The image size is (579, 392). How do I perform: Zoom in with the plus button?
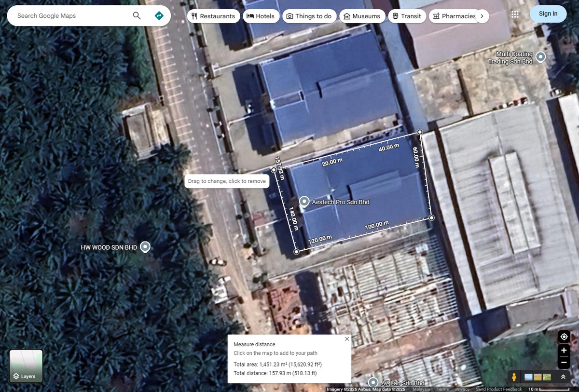[564, 351]
